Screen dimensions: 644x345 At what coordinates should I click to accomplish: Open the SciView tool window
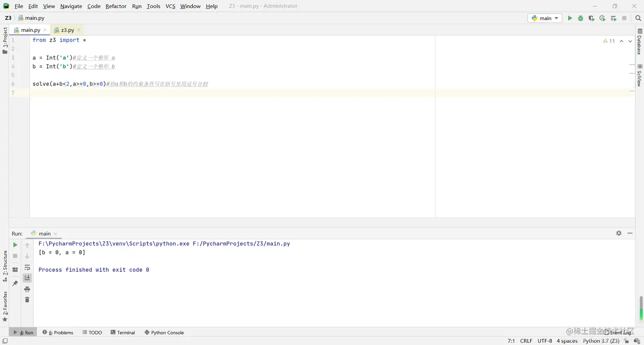[639, 75]
